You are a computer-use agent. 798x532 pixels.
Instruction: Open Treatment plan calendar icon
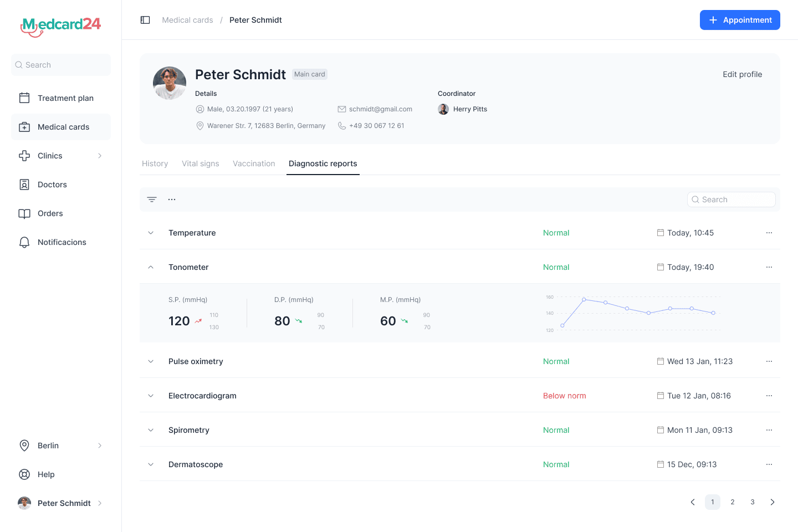point(24,98)
